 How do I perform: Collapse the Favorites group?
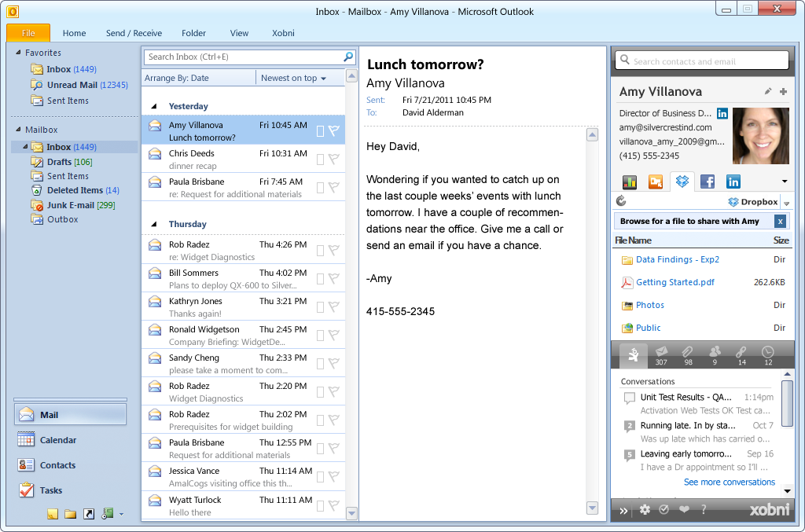point(19,53)
